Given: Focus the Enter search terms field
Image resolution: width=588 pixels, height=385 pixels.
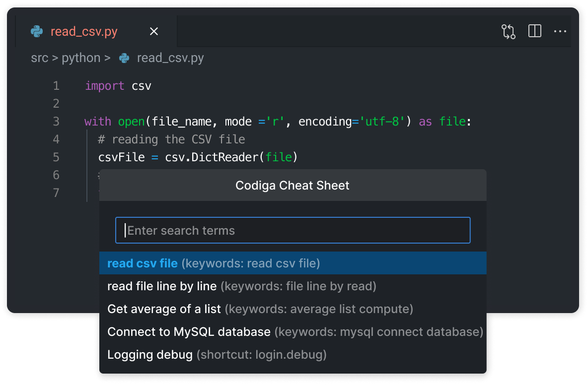Looking at the screenshot, I should coord(293,230).
